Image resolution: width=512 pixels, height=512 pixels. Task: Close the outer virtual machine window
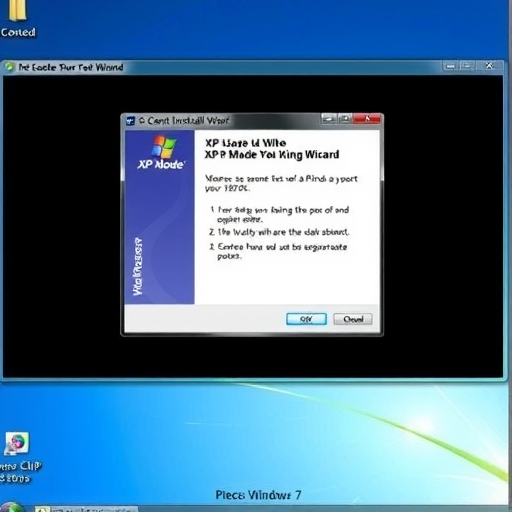(x=489, y=66)
